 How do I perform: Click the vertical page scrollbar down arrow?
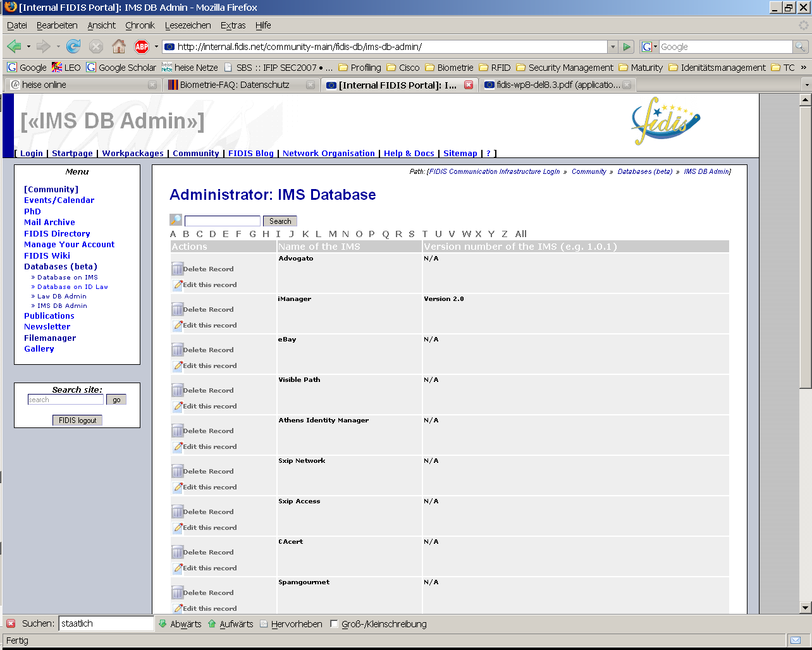coord(805,607)
